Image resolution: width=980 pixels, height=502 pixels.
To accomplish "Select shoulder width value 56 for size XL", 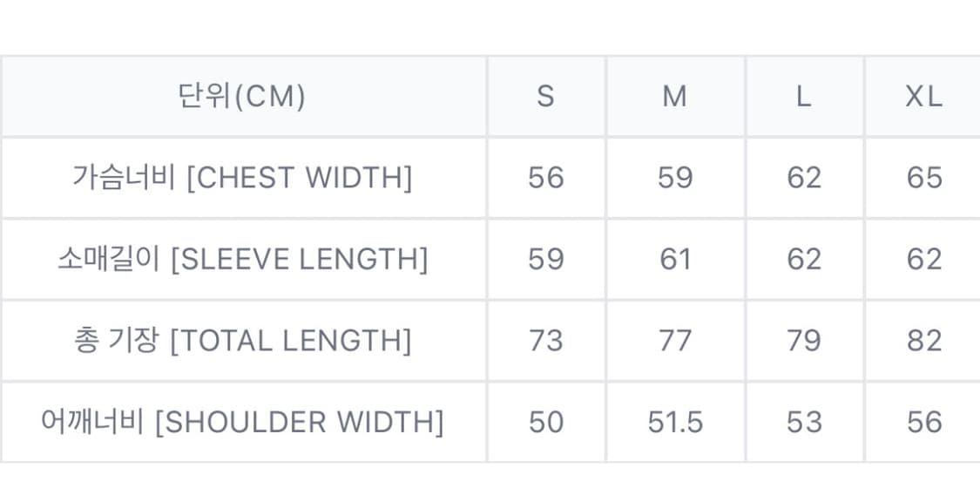I will [923, 422].
